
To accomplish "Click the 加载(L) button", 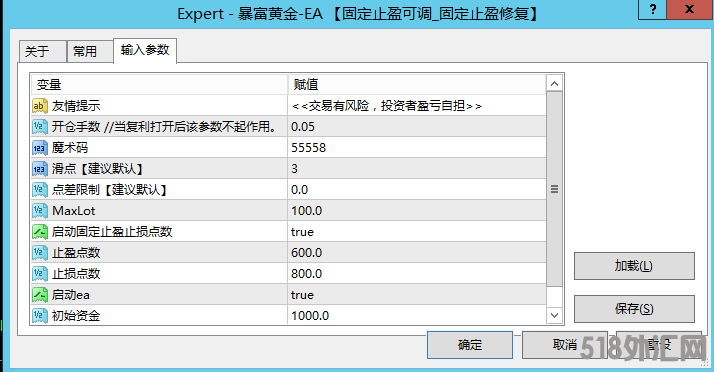I will 634,265.
